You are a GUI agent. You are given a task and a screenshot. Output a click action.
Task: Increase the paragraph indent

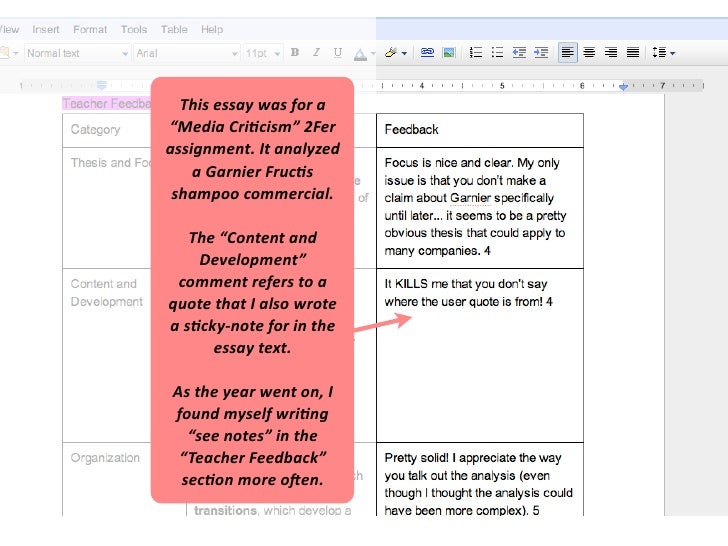pos(541,52)
